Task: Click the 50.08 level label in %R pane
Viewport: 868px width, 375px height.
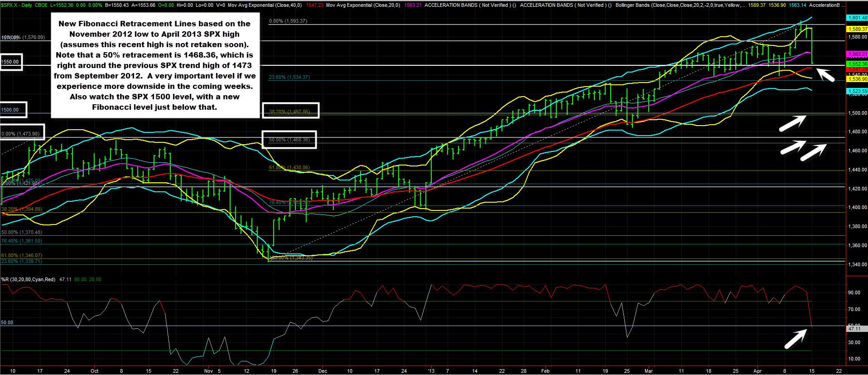Action: click(x=7, y=323)
